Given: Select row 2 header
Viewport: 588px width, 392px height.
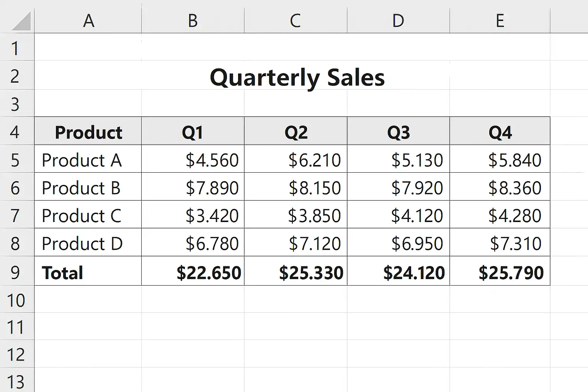Looking at the screenshot, I should click(15, 76).
